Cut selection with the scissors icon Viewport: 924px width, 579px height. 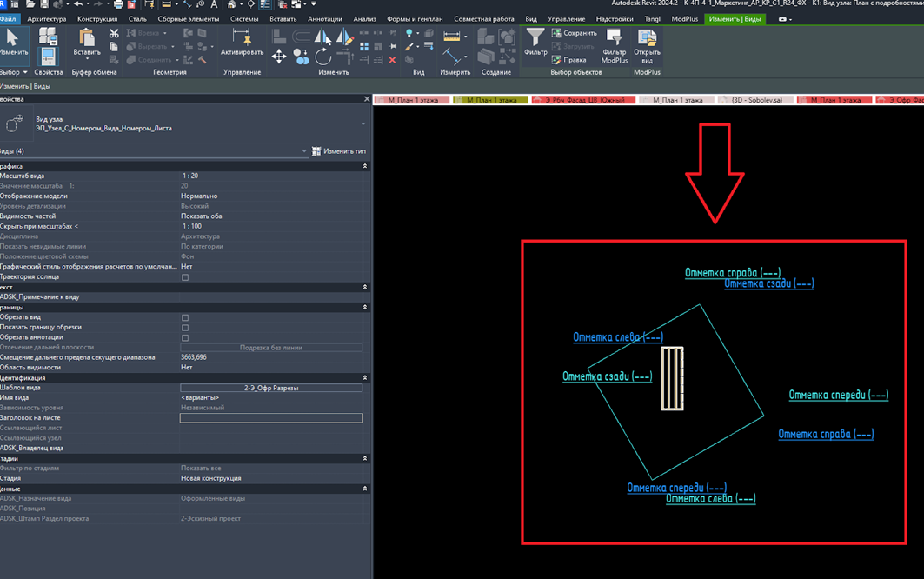(x=114, y=34)
